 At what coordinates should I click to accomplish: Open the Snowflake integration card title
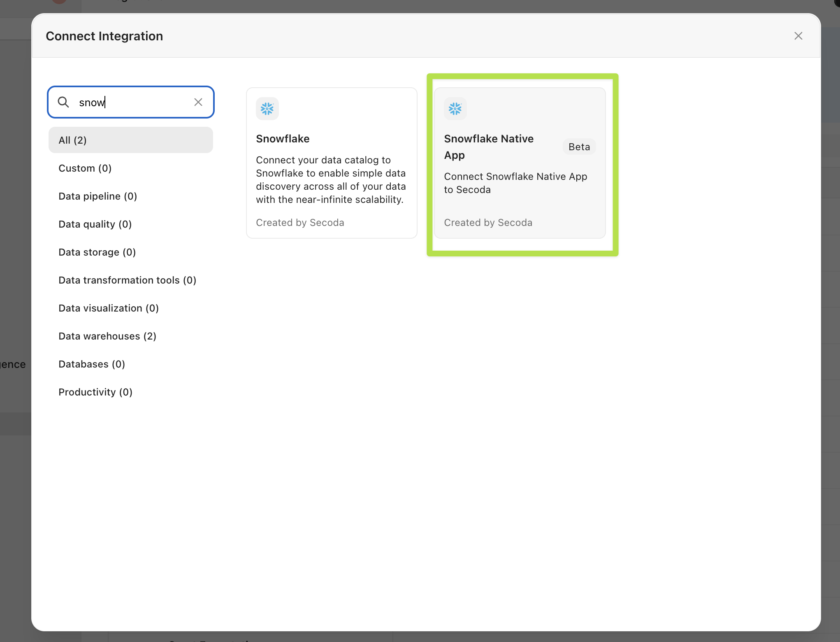coord(283,139)
